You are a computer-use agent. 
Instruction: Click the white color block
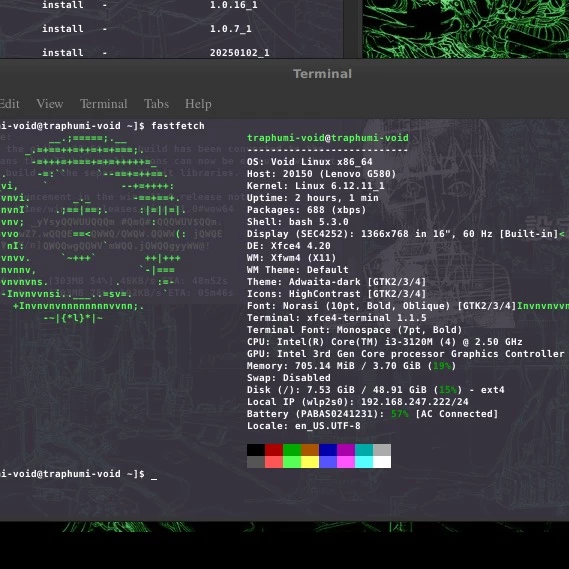point(382,462)
